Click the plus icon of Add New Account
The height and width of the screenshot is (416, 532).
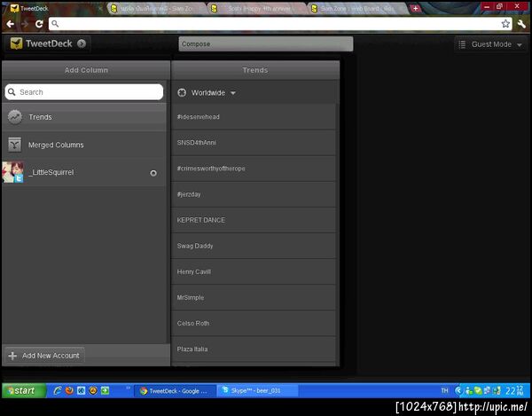pos(12,356)
